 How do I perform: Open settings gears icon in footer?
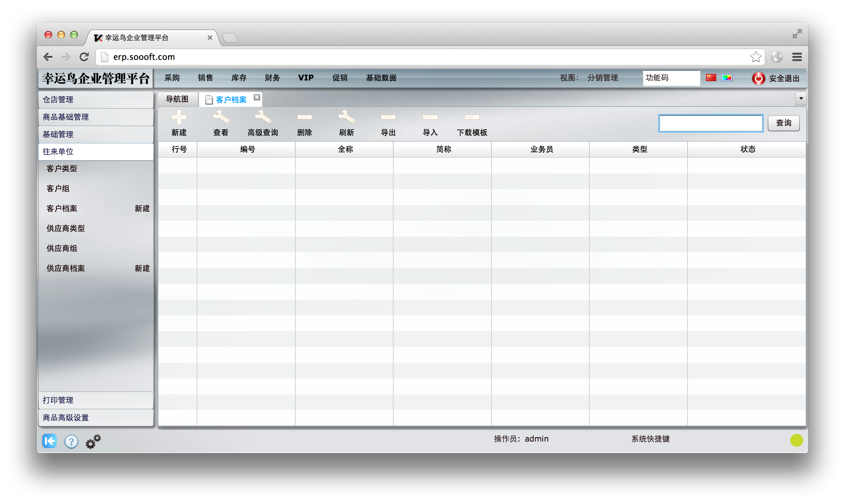tap(93, 441)
